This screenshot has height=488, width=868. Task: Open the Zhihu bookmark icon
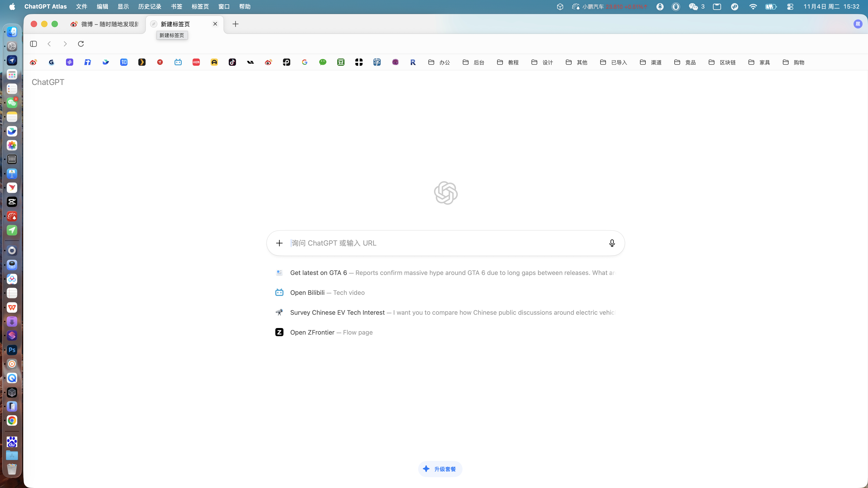124,62
